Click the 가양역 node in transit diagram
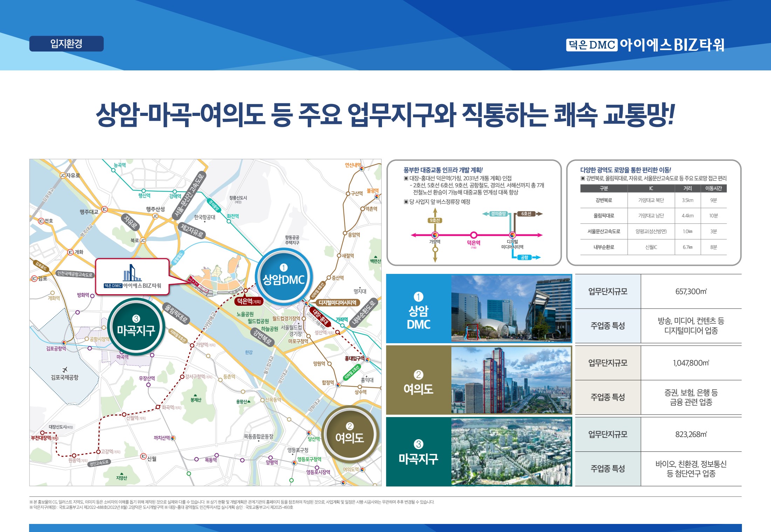 coord(435,235)
